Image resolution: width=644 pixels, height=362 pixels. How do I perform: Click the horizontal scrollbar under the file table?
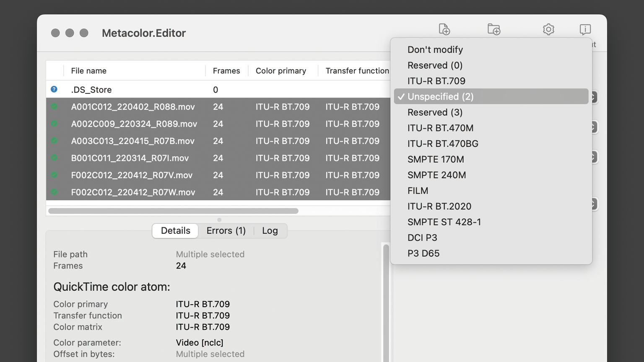[173, 211]
